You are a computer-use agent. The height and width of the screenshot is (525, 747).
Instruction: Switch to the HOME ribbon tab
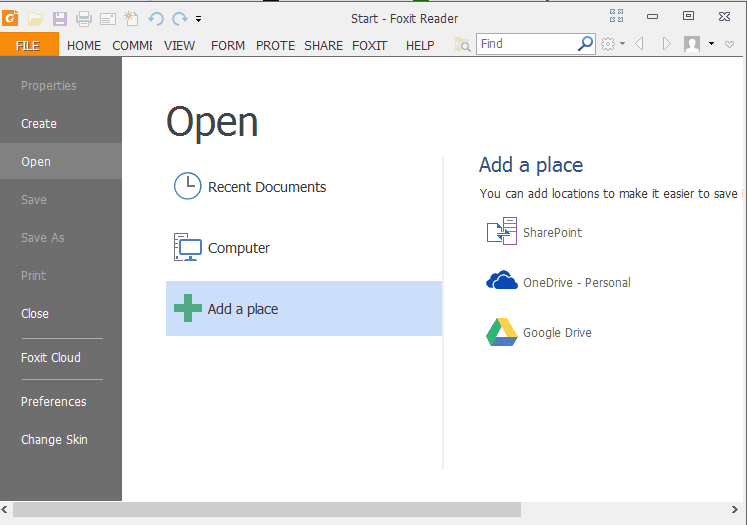pyautogui.click(x=84, y=46)
